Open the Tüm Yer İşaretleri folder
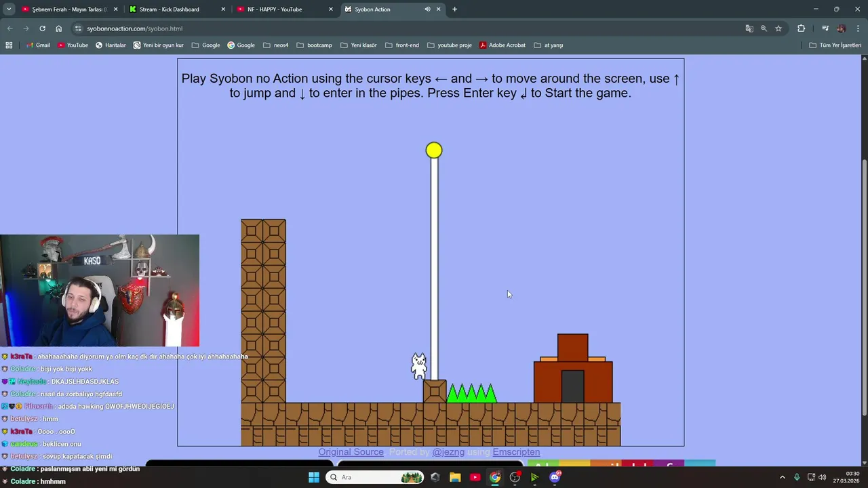Viewport: 868px width, 488px height. [835, 45]
